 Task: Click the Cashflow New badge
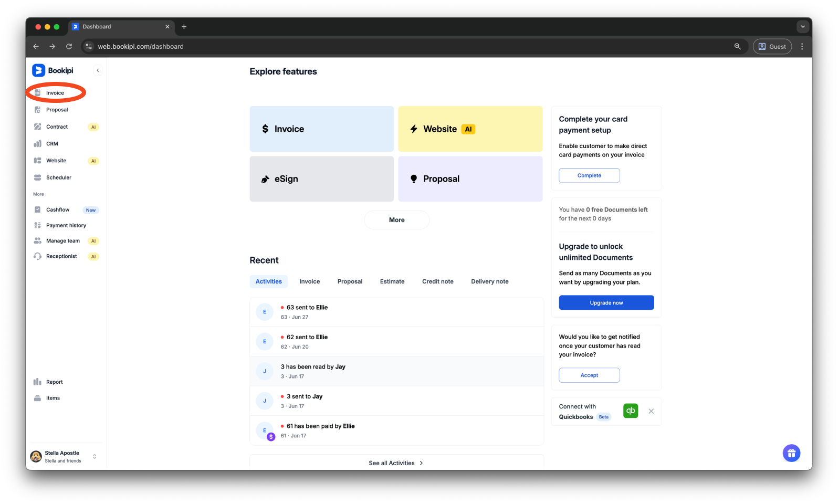point(91,210)
